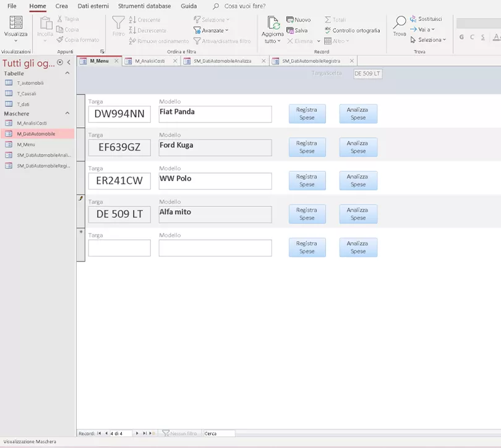Viewport: 501px width, 448px height.
Task: Open Elimina dropdown arrow
Action: [x=319, y=41]
